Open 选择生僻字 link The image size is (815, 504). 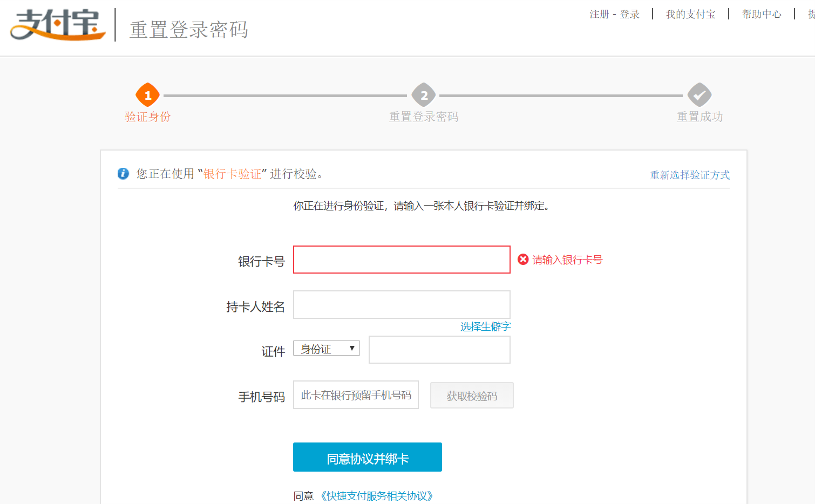click(x=485, y=326)
